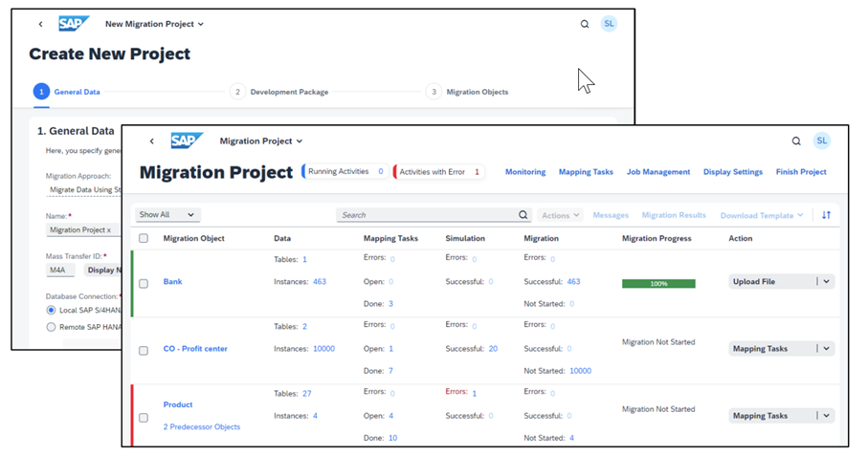Open Migration Project title dropdown
Image resolution: width=868 pixels, height=456 pixels.
coord(260,141)
